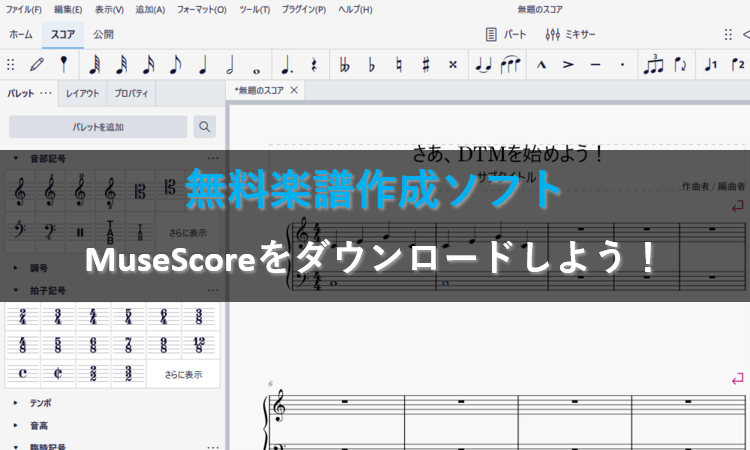Select the *無題のスコア score tab

pyautogui.click(x=259, y=90)
